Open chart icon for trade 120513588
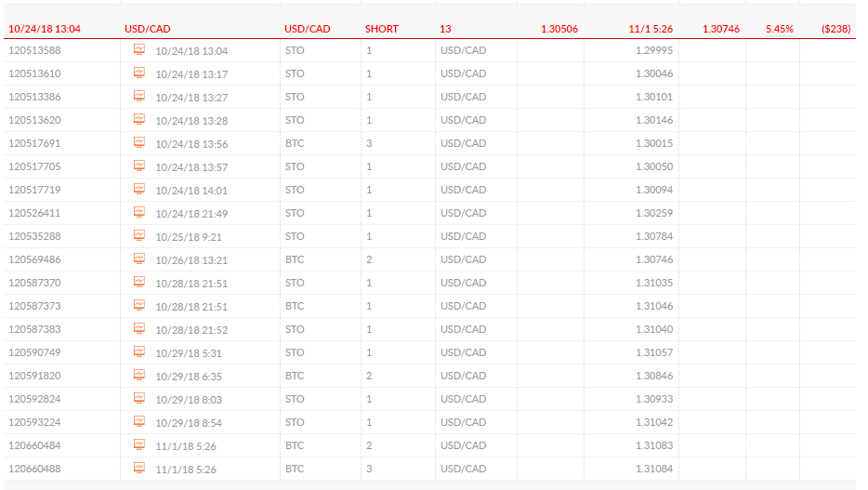This screenshot has width=868, height=490. tap(139, 49)
